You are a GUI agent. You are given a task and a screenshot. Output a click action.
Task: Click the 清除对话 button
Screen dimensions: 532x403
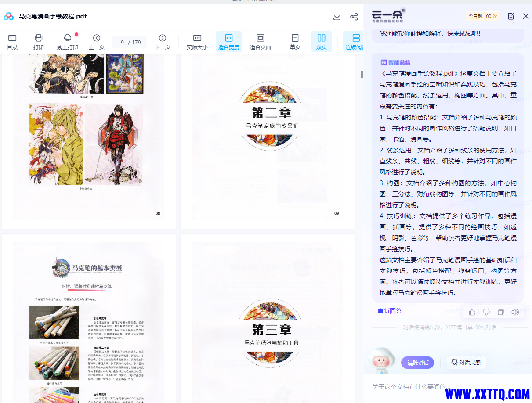pos(417,363)
